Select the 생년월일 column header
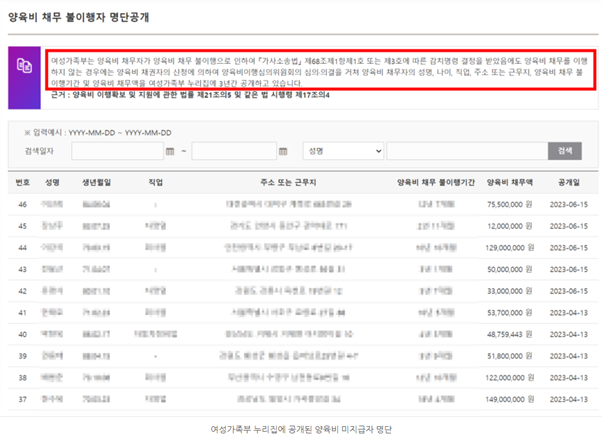This screenshot has width=602, height=435. pos(96,182)
